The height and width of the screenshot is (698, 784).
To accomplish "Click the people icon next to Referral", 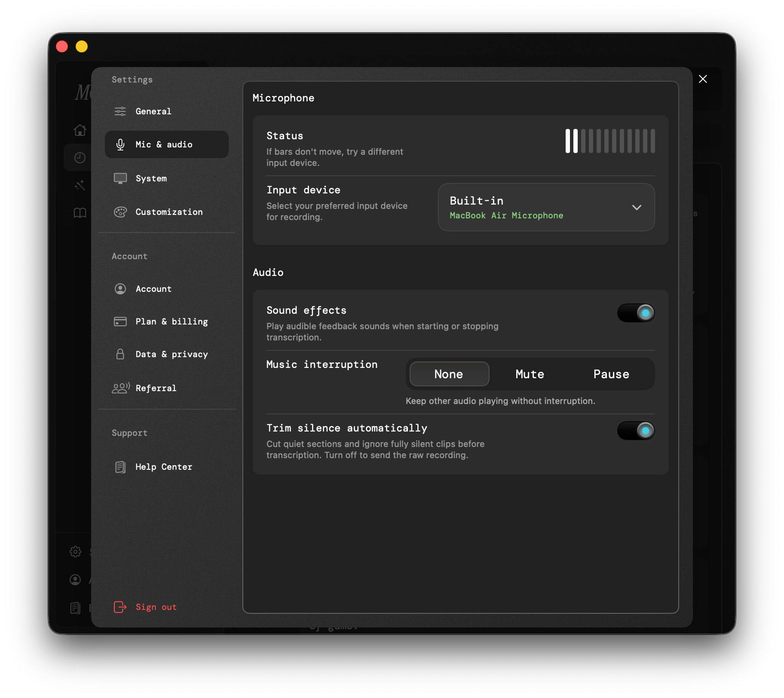I will tap(121, 388).
